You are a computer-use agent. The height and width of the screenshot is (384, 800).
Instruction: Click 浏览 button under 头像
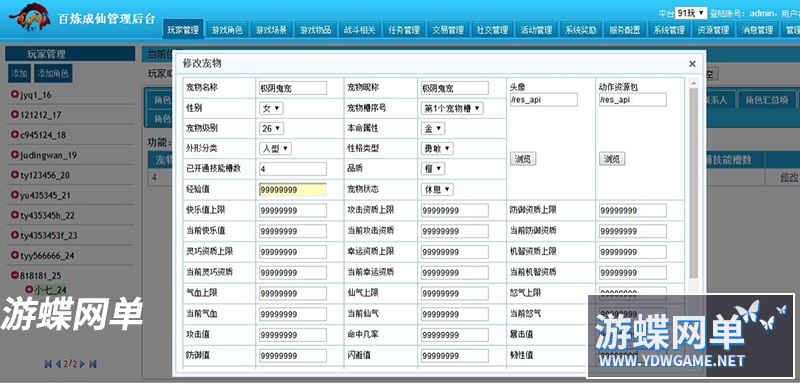[x=523, y=159]
